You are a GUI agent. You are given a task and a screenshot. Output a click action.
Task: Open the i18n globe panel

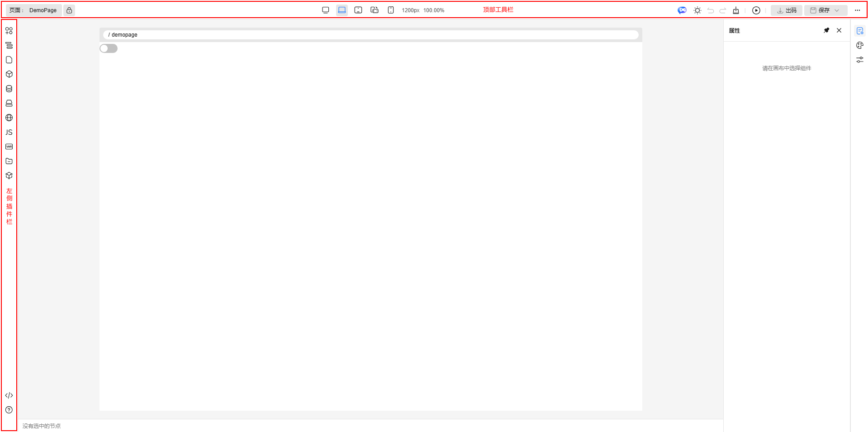click(x=9, y=118)
